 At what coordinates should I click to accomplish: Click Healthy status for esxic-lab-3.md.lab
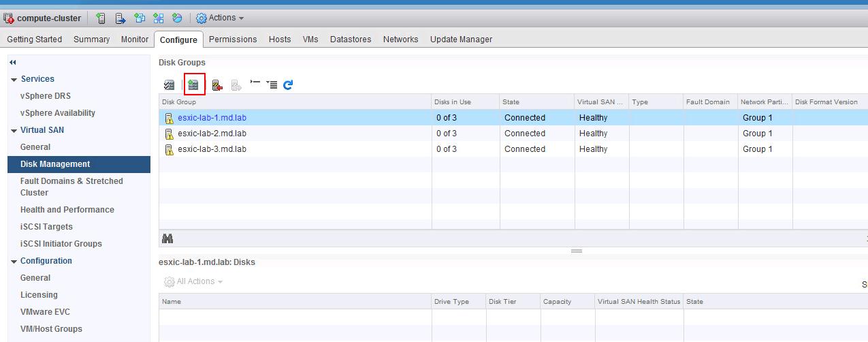[593, 149]
